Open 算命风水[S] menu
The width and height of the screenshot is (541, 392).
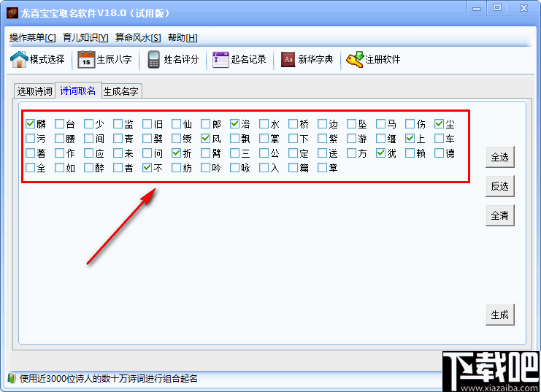138,37
